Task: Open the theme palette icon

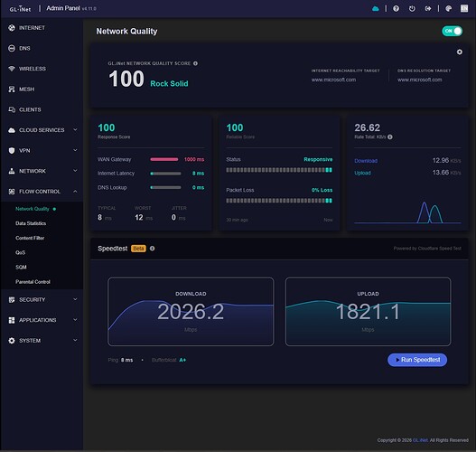Action: 448,8
